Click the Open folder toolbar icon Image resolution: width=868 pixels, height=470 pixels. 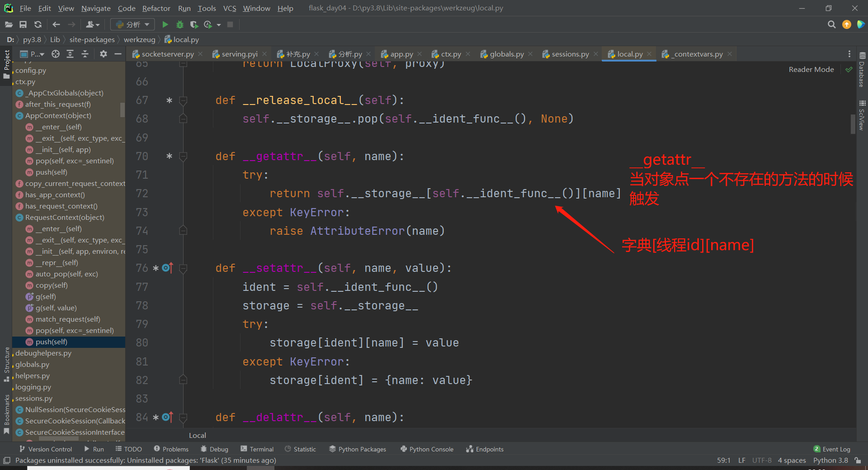point(9,24)
